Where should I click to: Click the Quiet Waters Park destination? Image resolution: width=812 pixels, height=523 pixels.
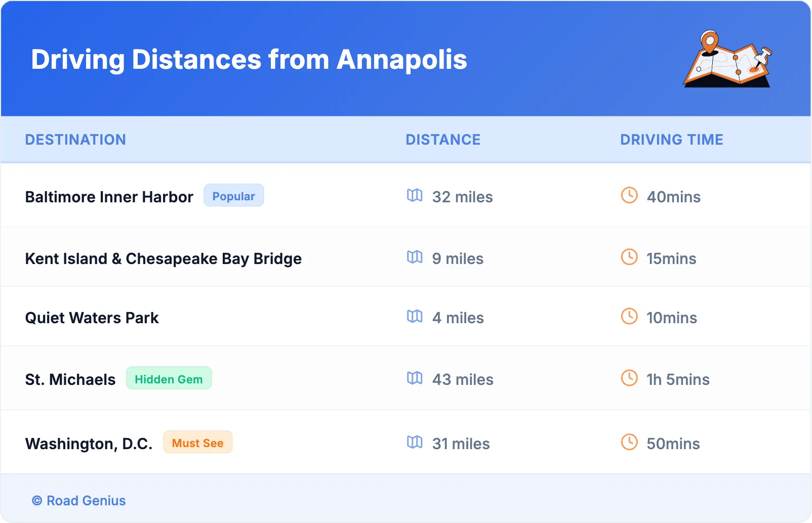[x=92, y=318]
